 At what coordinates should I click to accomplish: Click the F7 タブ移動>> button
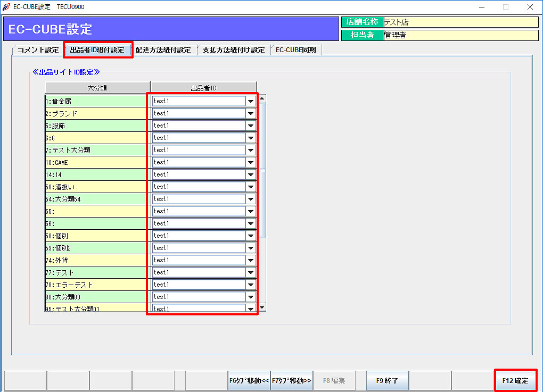(x=291, y=381)
